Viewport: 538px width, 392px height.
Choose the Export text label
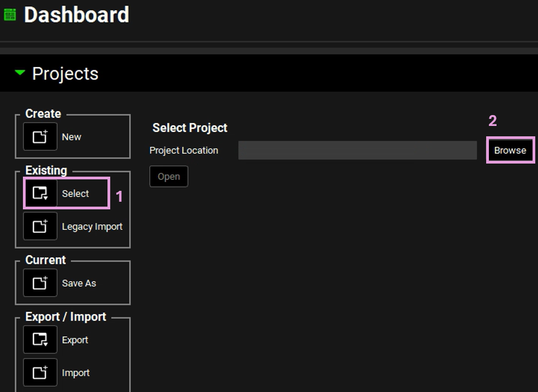pyautogui.click(x=75, y=340)
